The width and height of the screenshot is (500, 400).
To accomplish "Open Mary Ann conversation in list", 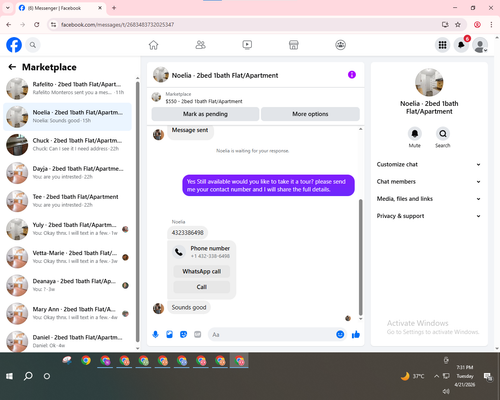I will pos(67,313).
